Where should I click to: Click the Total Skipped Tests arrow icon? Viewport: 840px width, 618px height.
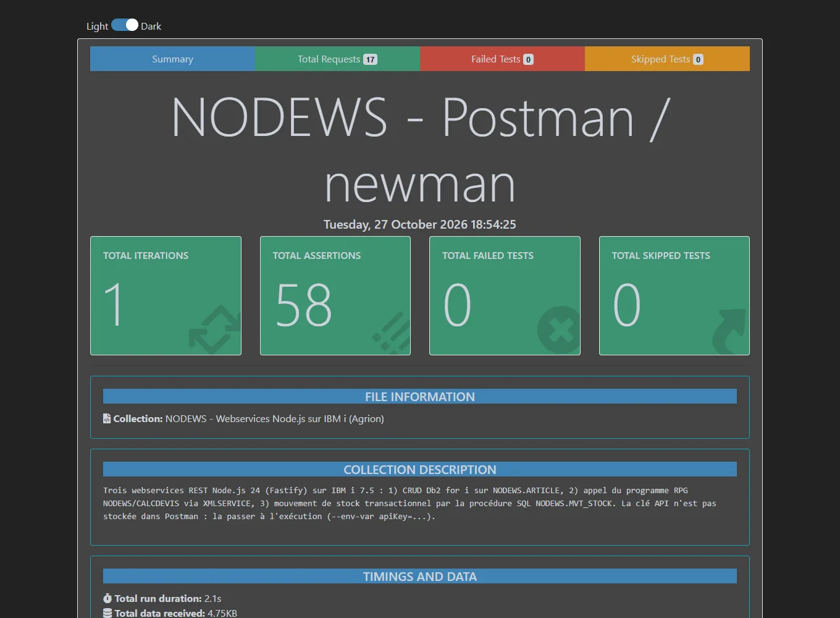730,332
